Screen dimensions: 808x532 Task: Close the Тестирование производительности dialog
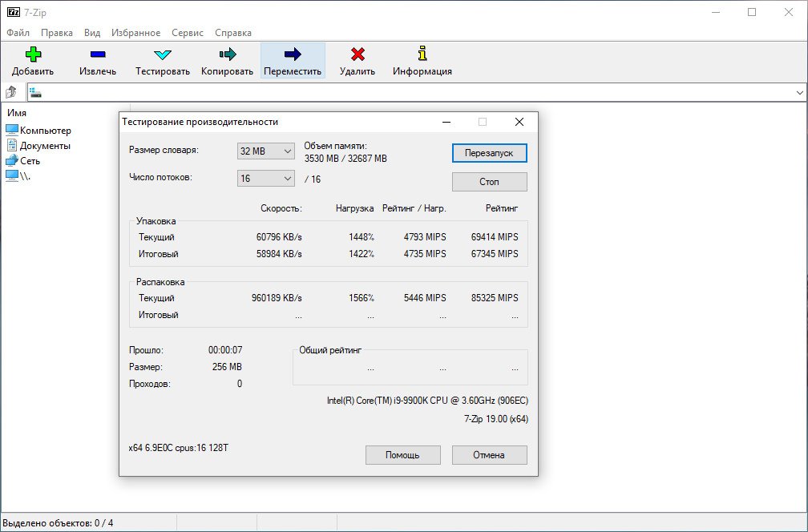click(x=519, y=122)
